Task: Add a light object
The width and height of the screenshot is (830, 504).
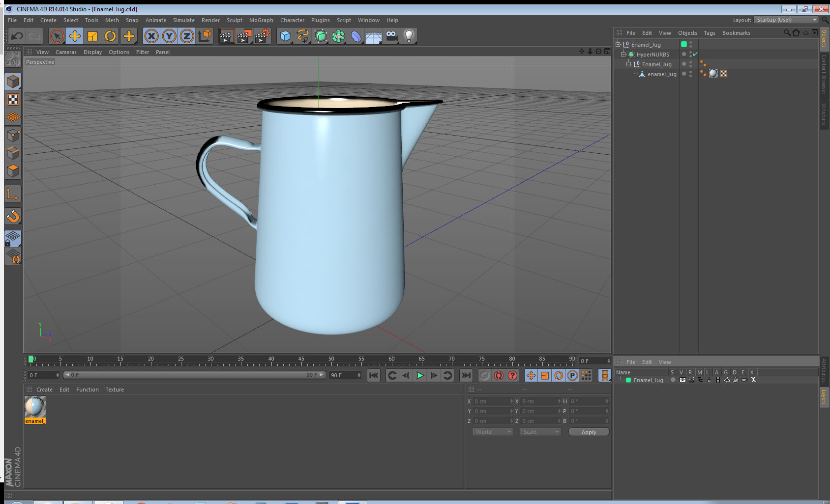Action: (409, 36)
